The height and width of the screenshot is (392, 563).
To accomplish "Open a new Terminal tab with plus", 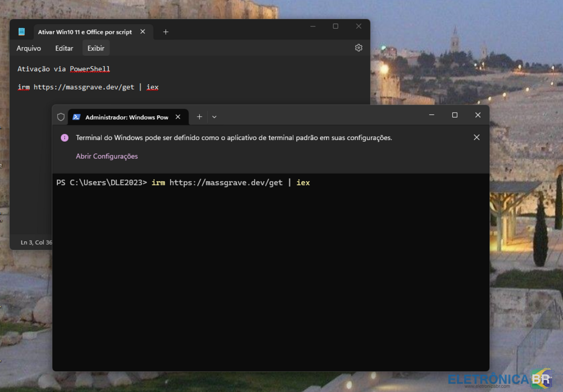I will coord(199,117).
